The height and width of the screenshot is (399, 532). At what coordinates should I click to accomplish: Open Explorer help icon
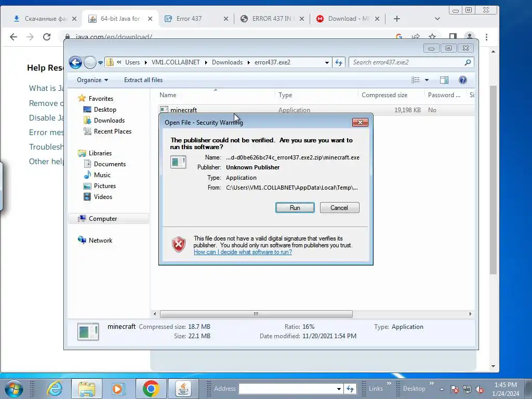(462, 80)
